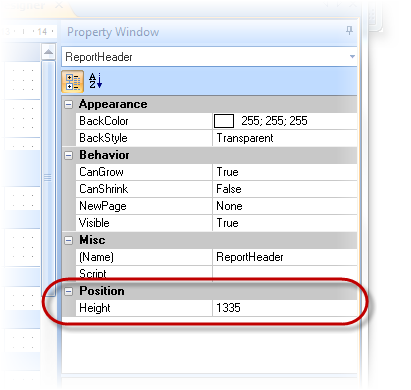Image resolution: width=411 pixels, height=390 pixels.
Task: Click the designer scrollbar up arrow
Action: (48, 52)
